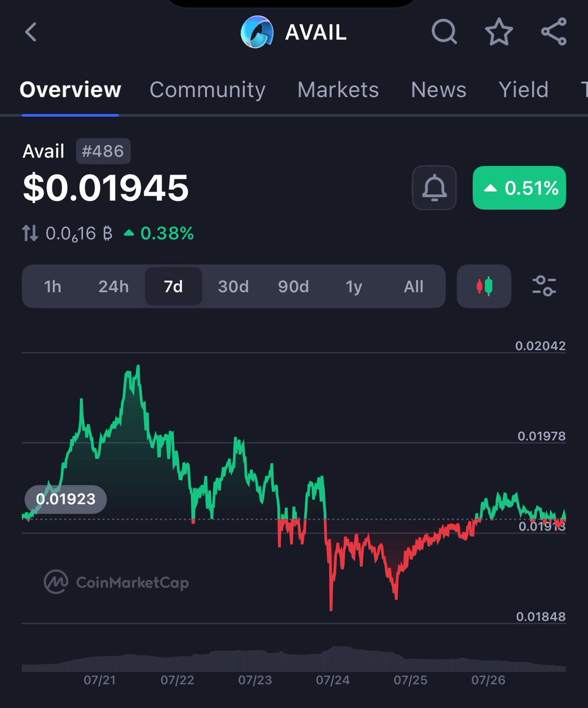Tap the green 0.51% change badge
This screenshot has height=708, width=588.
[520, 188]
